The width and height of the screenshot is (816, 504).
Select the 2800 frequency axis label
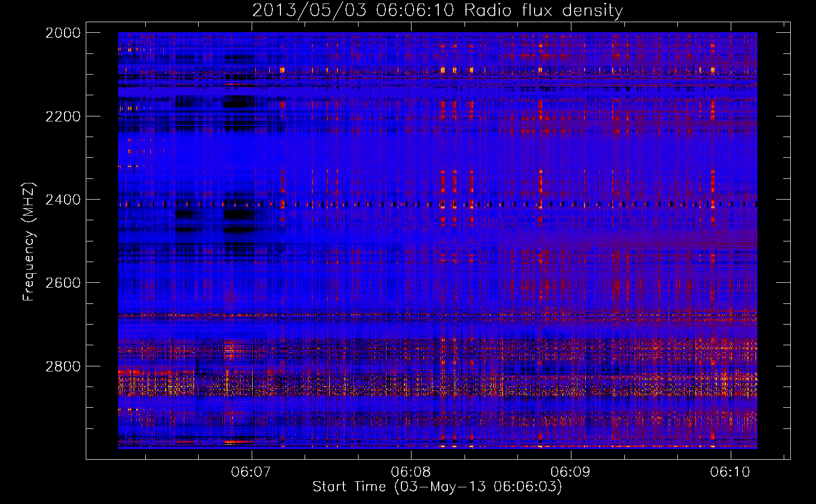[x=63, y=366]
